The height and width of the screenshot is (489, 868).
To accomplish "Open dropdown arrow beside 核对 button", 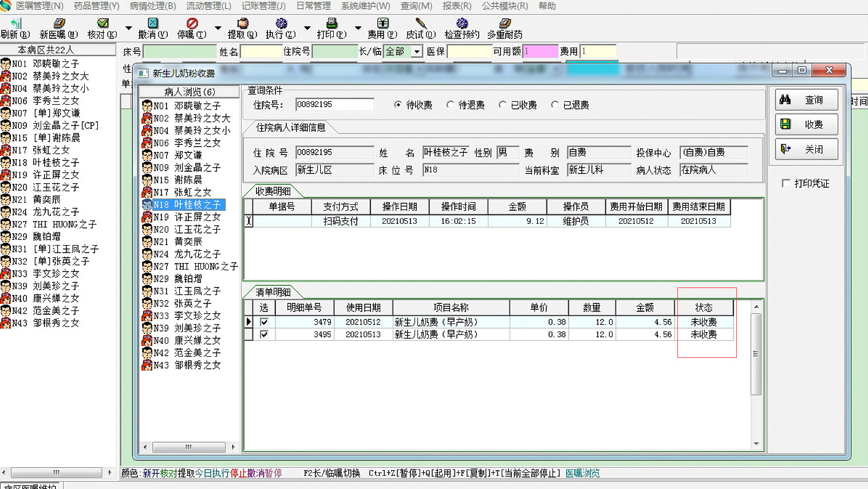I will pyautogui.click(x=128, y=27).
